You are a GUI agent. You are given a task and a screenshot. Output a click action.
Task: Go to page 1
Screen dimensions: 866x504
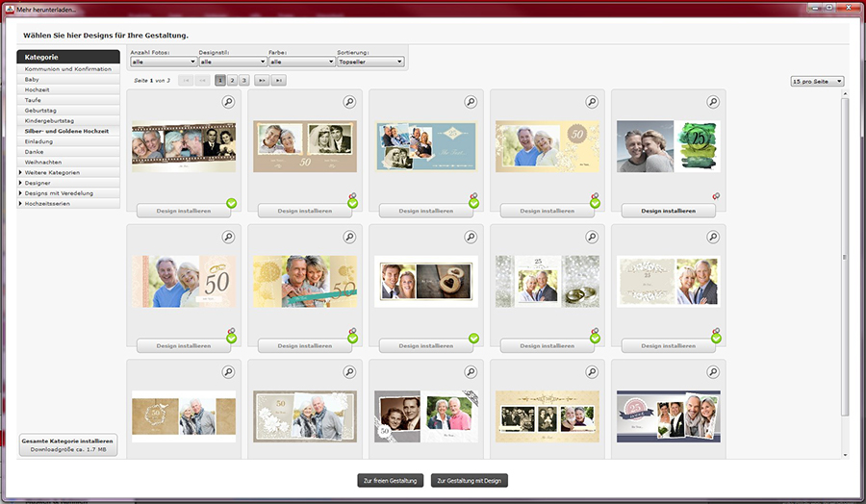(220, 81)
